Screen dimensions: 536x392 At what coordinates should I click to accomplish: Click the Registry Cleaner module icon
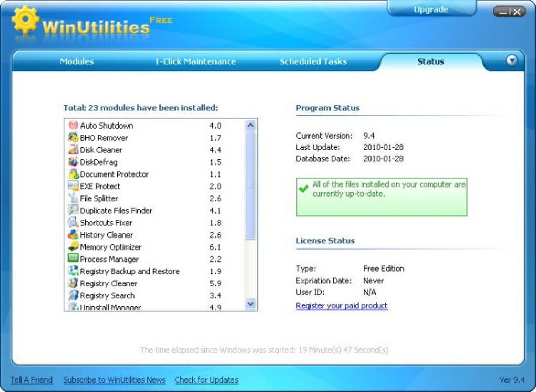(73, 283)
